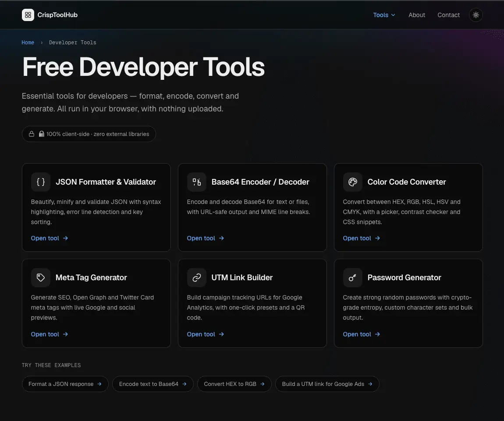
Task: Click Open tool under the Meta Tag Generator card
Action: pyautogui.click(x=50, y=334)
